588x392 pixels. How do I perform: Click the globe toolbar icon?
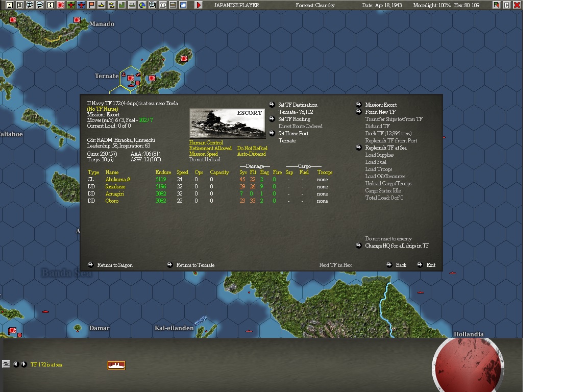[142, 5]
